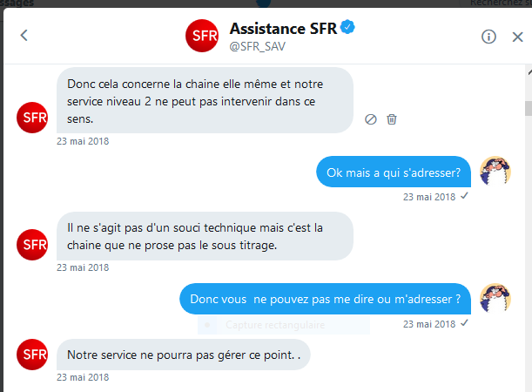Image resolution: width=532 pixels, height=392 pixels.
Task: Open user avatar beside 'Donc vous ne pouvez pas' message
Action: click(x=495, y=298)
